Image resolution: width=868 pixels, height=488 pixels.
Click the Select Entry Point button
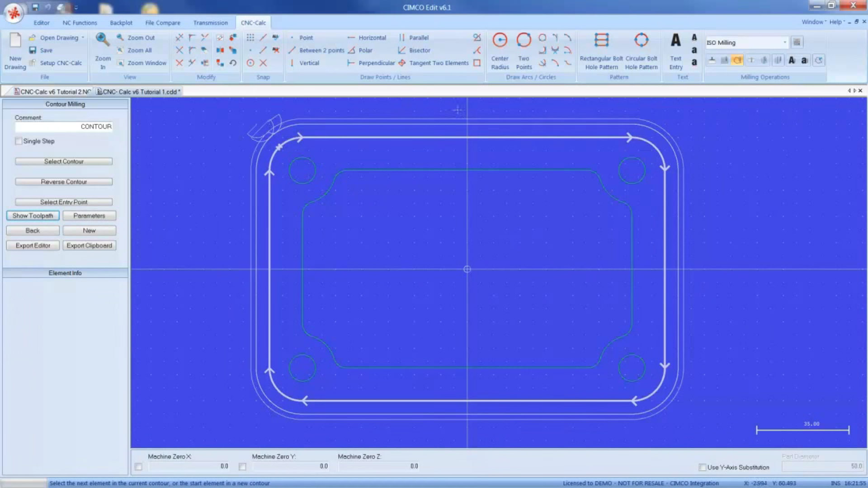64,202
